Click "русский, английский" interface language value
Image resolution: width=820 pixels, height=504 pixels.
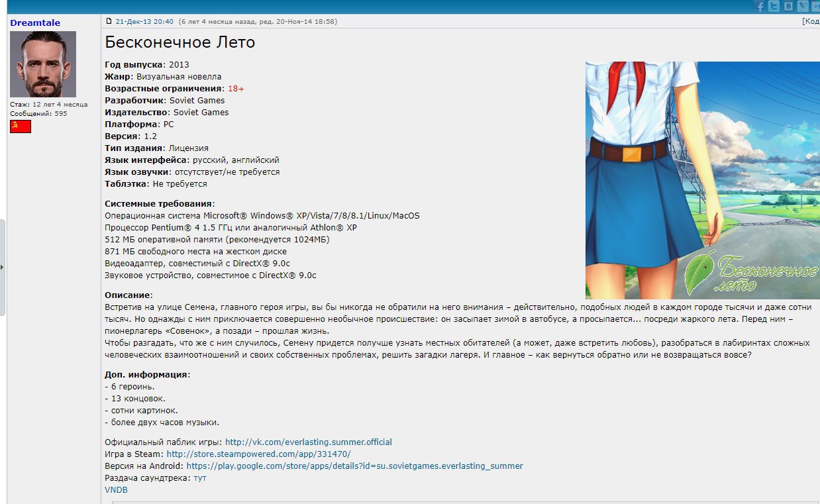(x=236, y=160)
